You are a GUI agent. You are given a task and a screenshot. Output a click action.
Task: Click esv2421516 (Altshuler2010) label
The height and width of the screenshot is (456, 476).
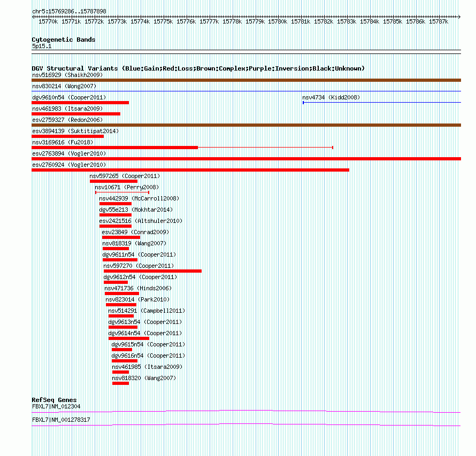[x=141, y=221]
